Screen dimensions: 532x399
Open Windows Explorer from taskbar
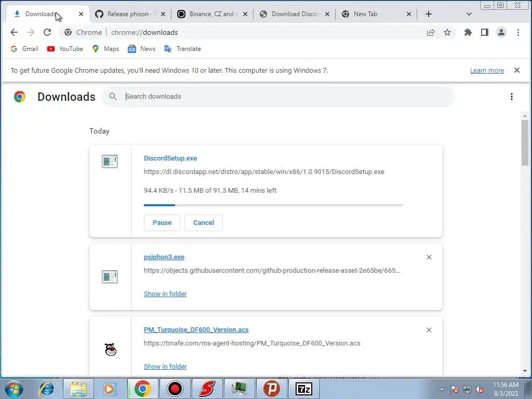[x=78, y=389]
